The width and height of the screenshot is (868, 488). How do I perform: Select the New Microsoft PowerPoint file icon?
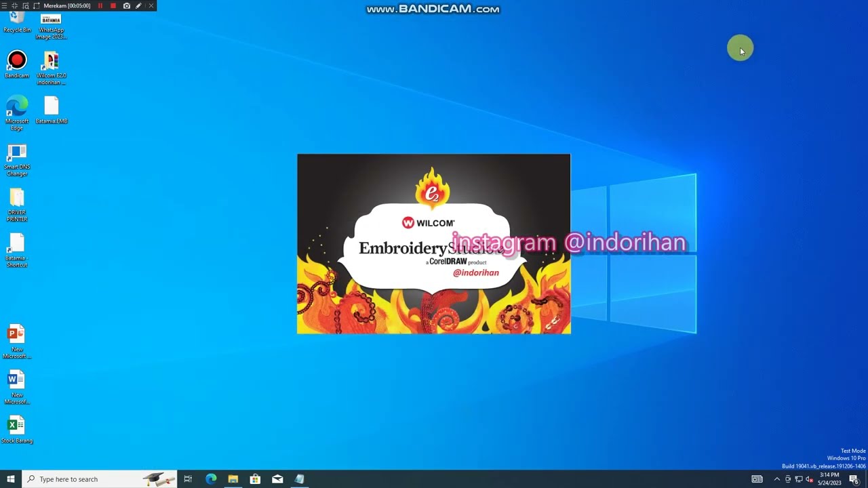point(16,342)
